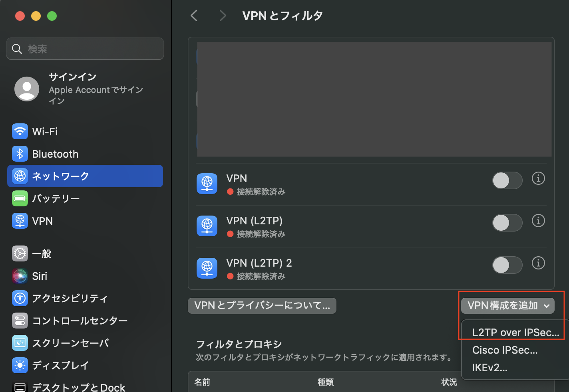This screenshot has height=392, width=569.
Task: Go back with the left chevron
Action: point(194,16)
